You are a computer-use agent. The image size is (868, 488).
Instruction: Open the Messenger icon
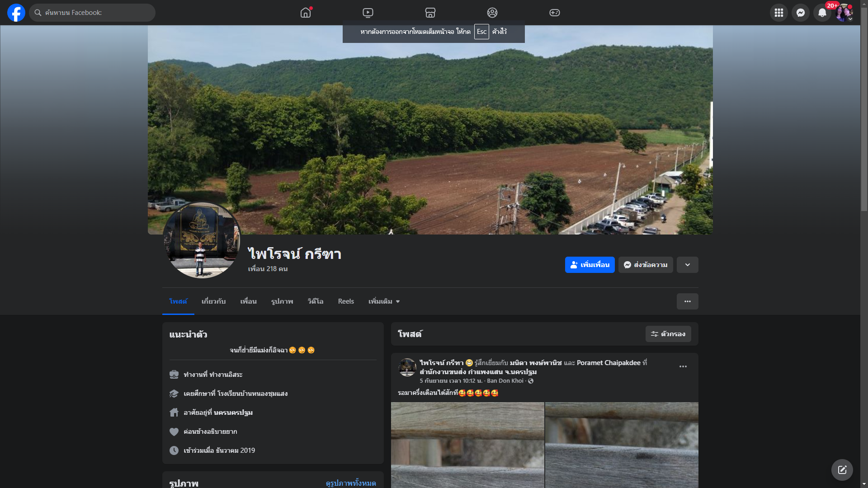800,13
